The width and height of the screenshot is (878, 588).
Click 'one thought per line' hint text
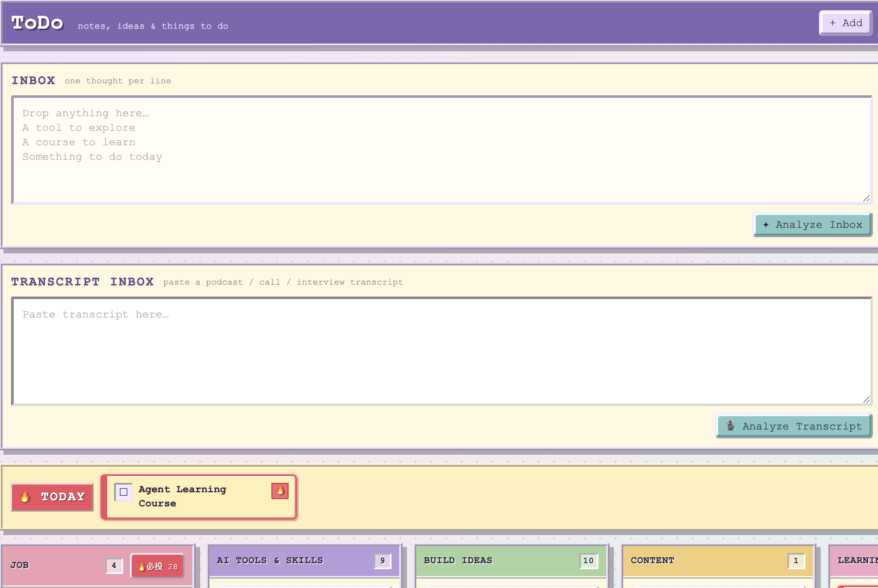pos(118,81)
